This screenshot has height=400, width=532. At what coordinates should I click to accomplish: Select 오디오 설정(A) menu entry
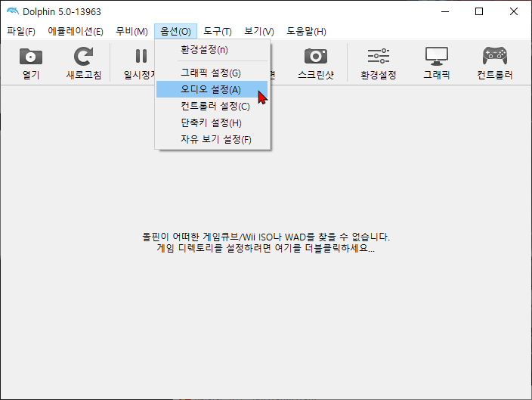212,89
